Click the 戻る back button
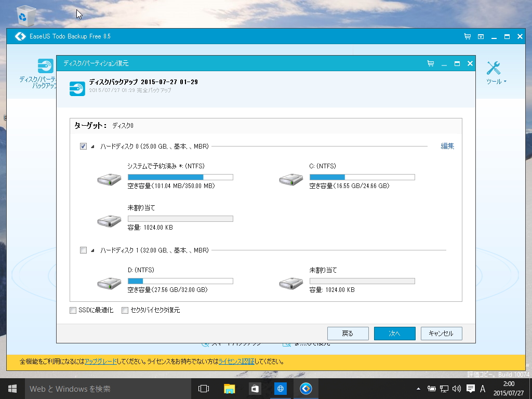The width and height of the screenshot is (532, 399). (x=348, y=334)
